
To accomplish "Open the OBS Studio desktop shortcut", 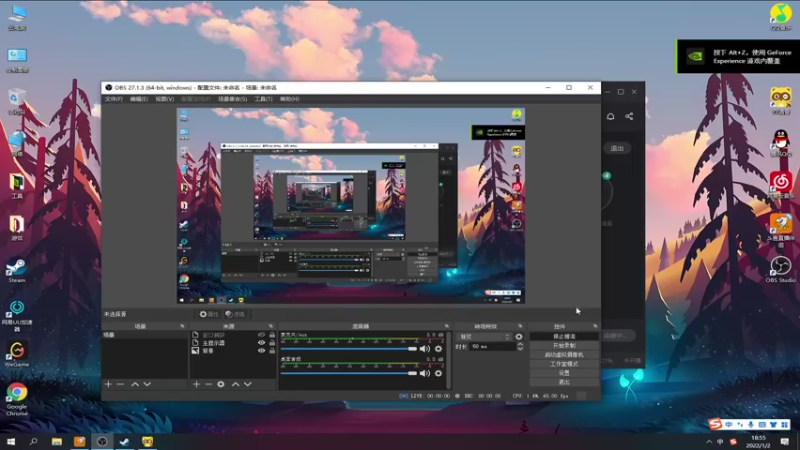I will [781, 270].
